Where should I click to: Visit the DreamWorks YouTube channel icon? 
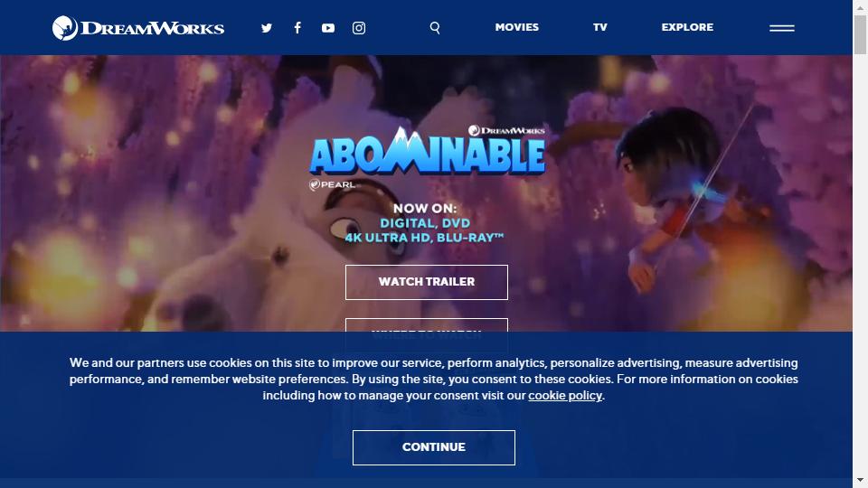click(x=328, y=28)
